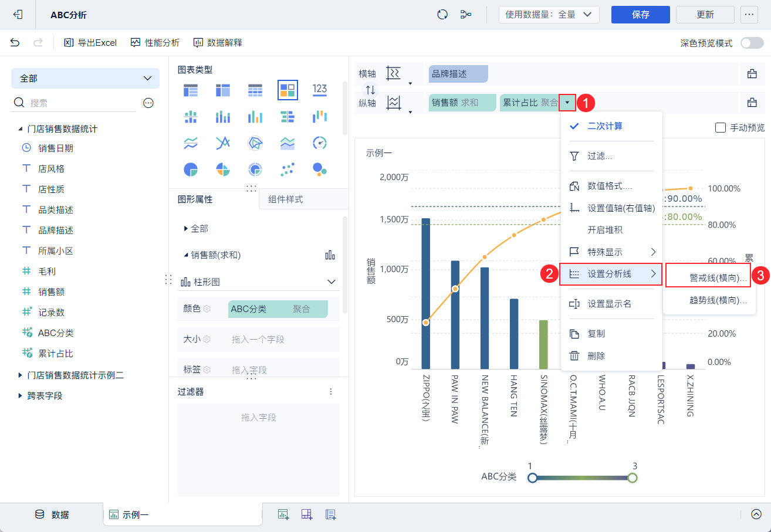The height and width of the screenshot is (532, 771).
Task: Open 数据解释 from the toolbar
Action: pyautogui.click(x=218, y=42)
